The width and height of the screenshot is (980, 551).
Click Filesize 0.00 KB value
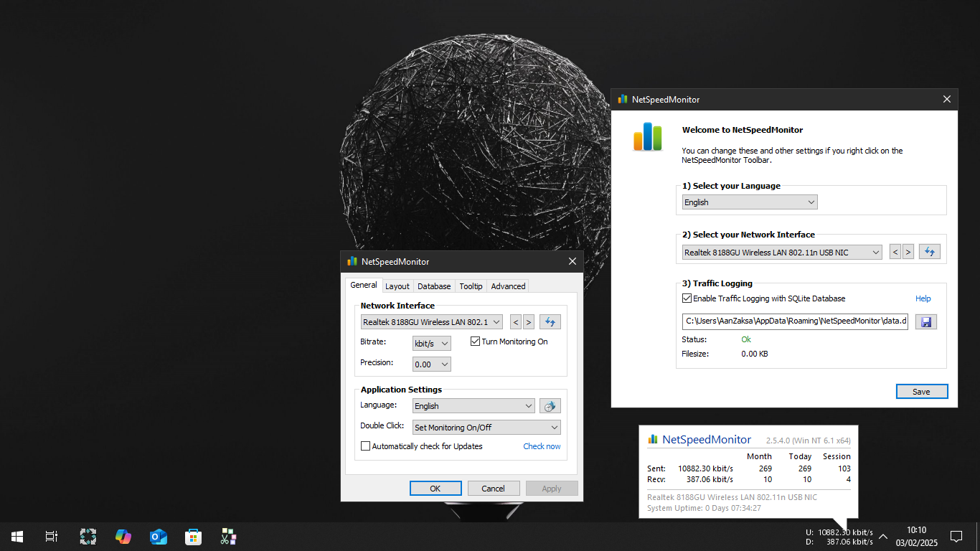click(754, 354)
